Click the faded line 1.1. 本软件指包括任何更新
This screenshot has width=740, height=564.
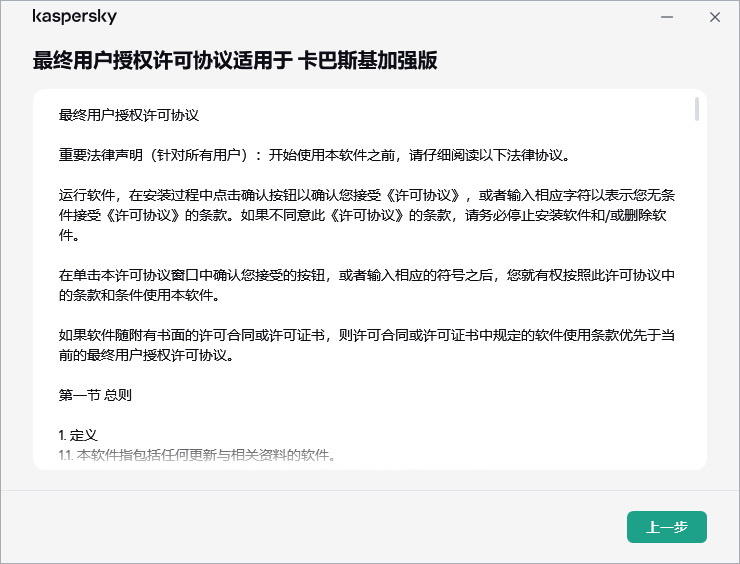click(x=196, y=455)
